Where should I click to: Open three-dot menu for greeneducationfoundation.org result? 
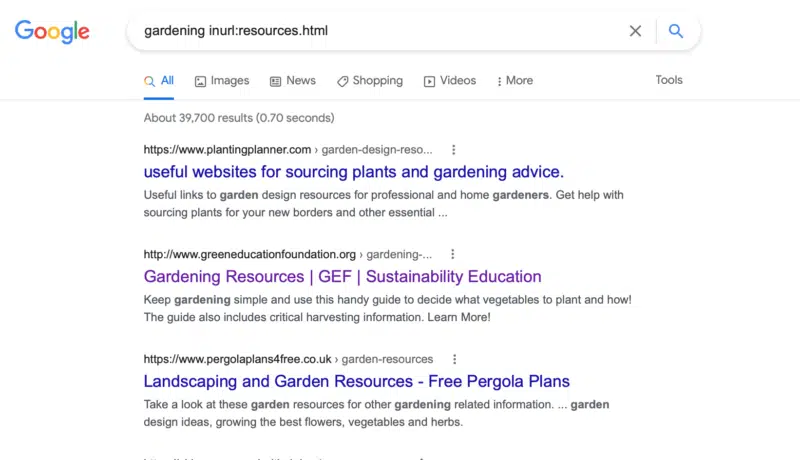pyautogui.click(x=453, y=254)
